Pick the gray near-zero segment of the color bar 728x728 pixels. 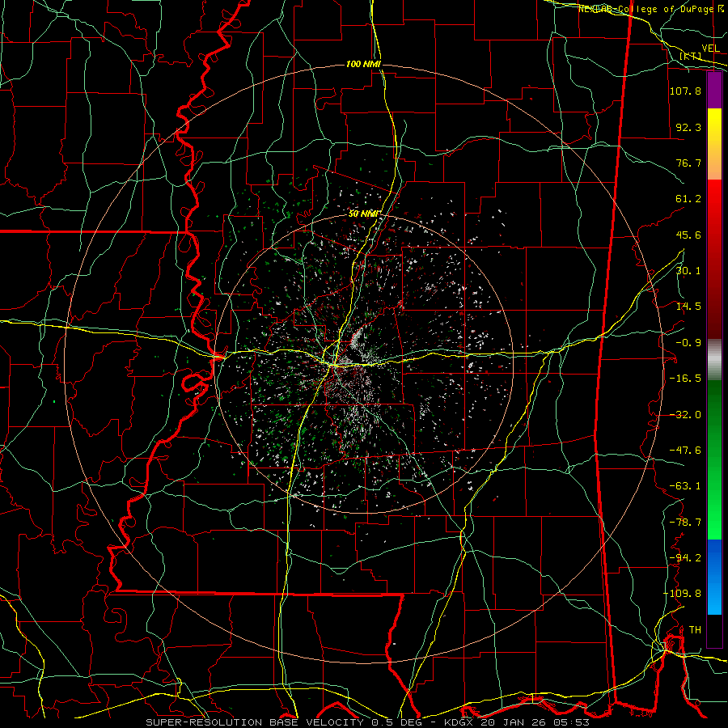[714, 360]
